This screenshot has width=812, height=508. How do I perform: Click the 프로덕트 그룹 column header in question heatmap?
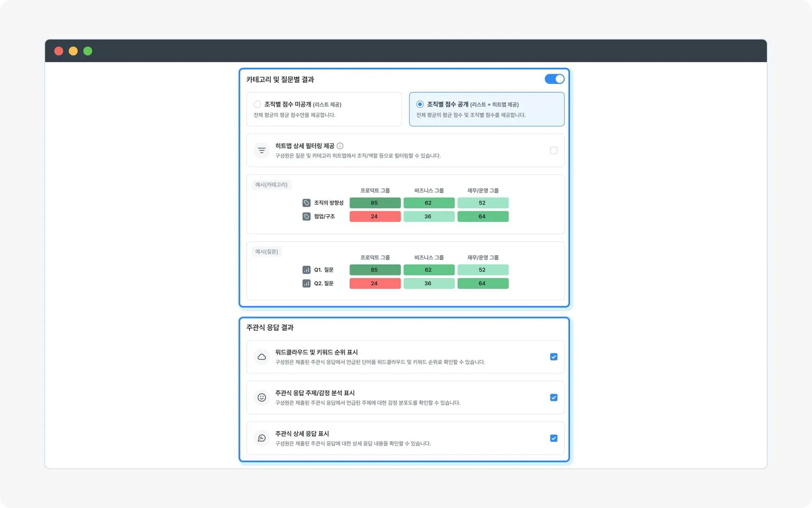tap(375, 258)
